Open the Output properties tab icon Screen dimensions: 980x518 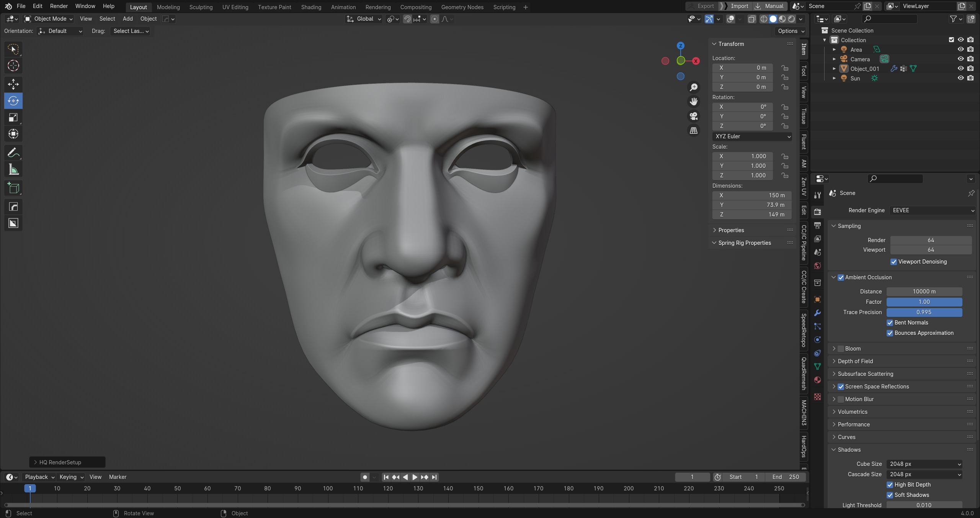tap(817, 225)
